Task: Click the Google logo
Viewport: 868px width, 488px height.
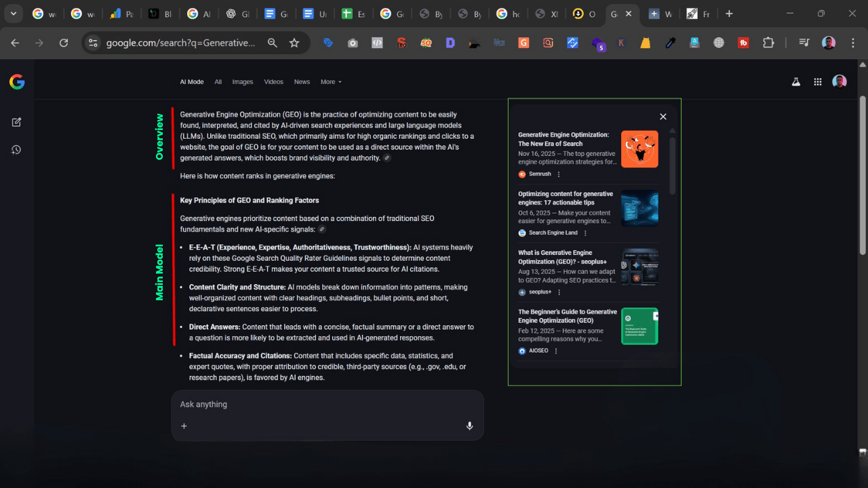Action: pyautogui.click(x=16, y=81)
